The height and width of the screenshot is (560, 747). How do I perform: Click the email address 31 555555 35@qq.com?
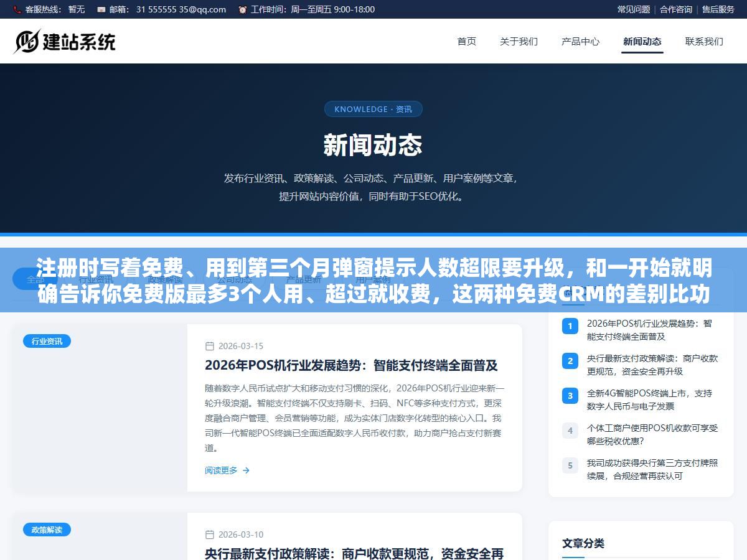(x=181, y=9)
